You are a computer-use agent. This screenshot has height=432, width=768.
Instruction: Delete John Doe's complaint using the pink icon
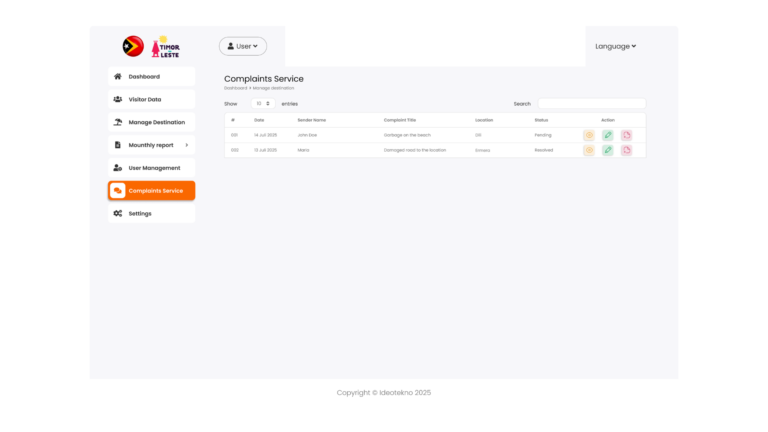coord(626,135)
